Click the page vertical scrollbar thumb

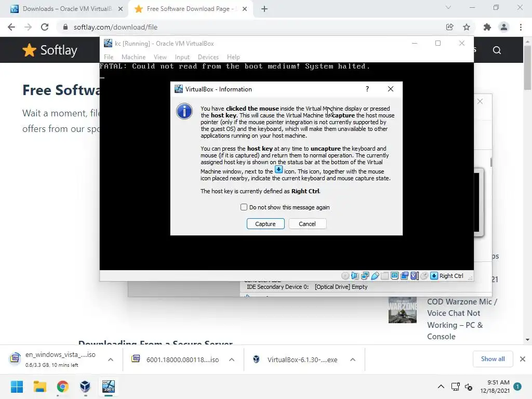click(x=527, y=67)
